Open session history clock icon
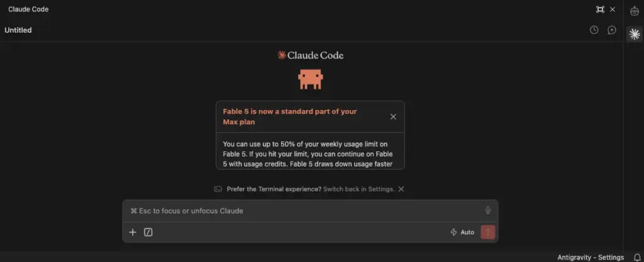The width and height of the screenshot is (644, 262). pyautogui.click(x=594, y=30)
